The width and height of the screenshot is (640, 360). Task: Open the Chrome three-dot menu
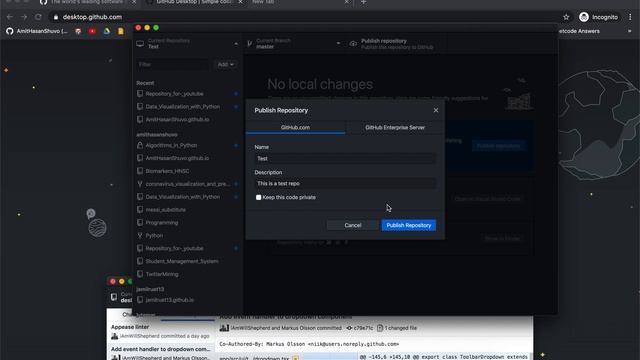pos(630,17)
